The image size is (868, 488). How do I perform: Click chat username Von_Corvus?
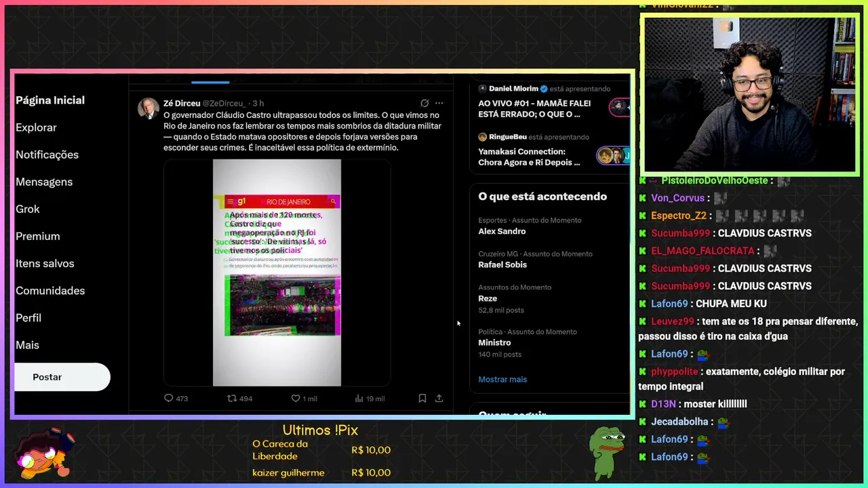pyautogui.click(x=677, y=198)
